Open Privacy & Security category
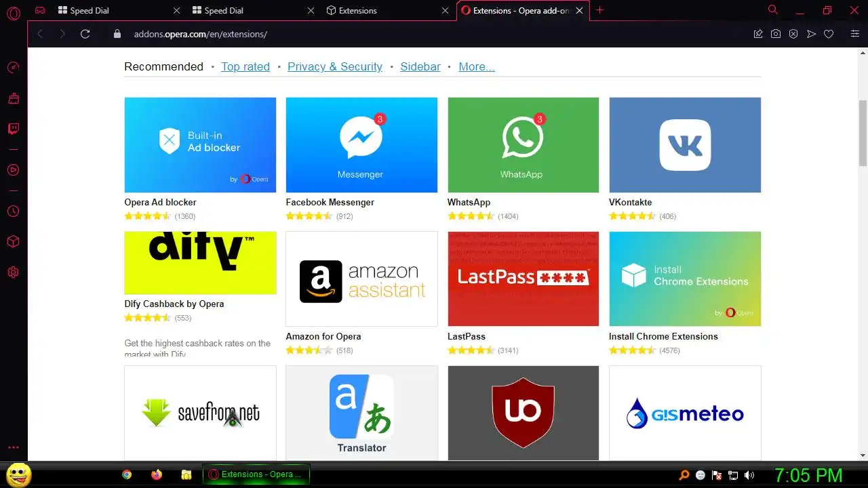This screenshot has height=488, width=868. (x=335, y=66)
